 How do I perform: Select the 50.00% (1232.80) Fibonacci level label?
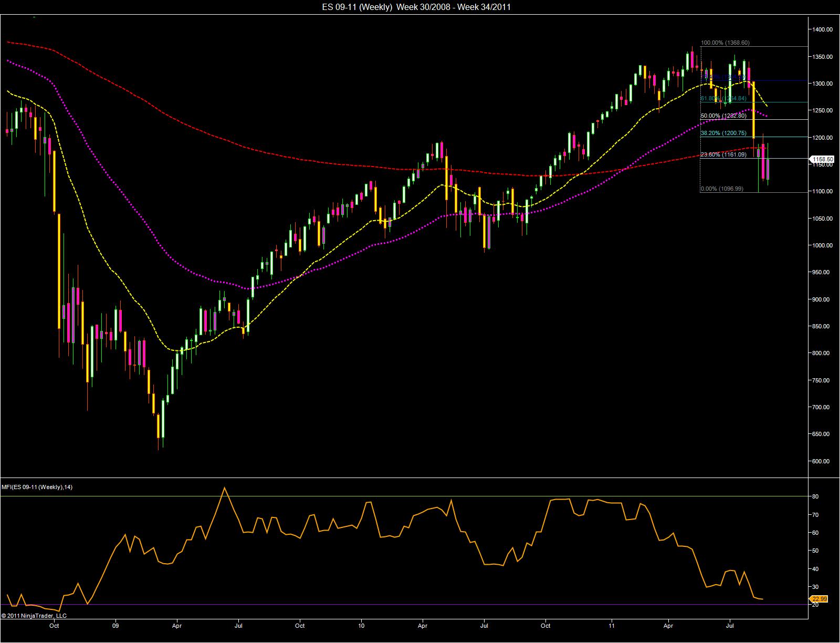pos(723,116)
